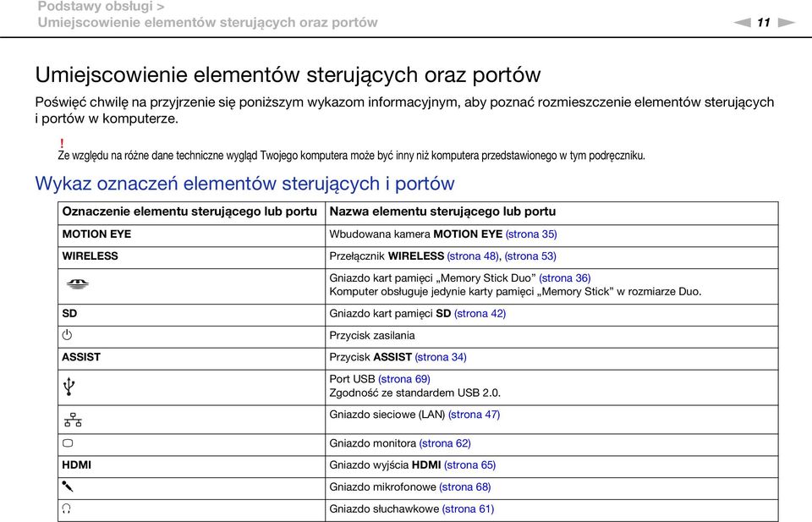Viewport: 812px width, 522px height.
Task: Follow the Memory Stick Duo (strona 36) link
Action: 564,278
